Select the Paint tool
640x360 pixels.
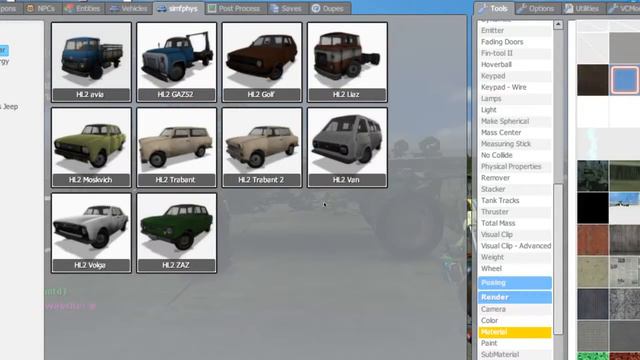[515, 343]
